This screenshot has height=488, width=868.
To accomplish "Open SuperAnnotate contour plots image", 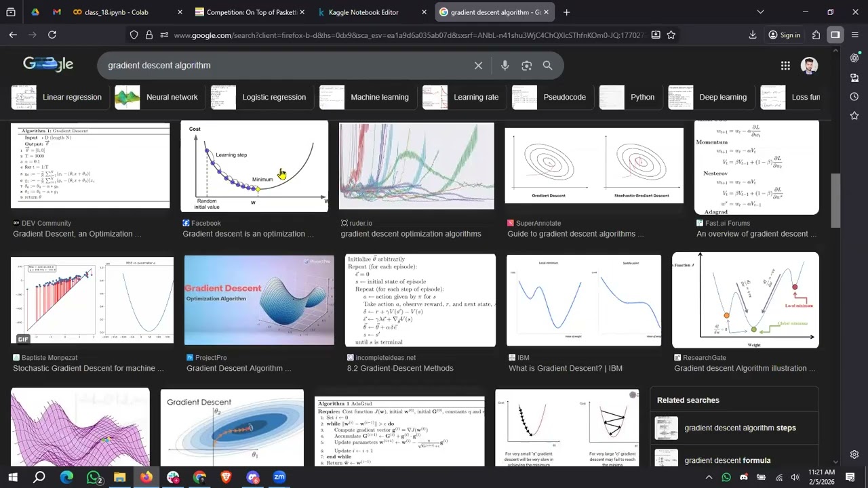I will [x=594, y=165].
